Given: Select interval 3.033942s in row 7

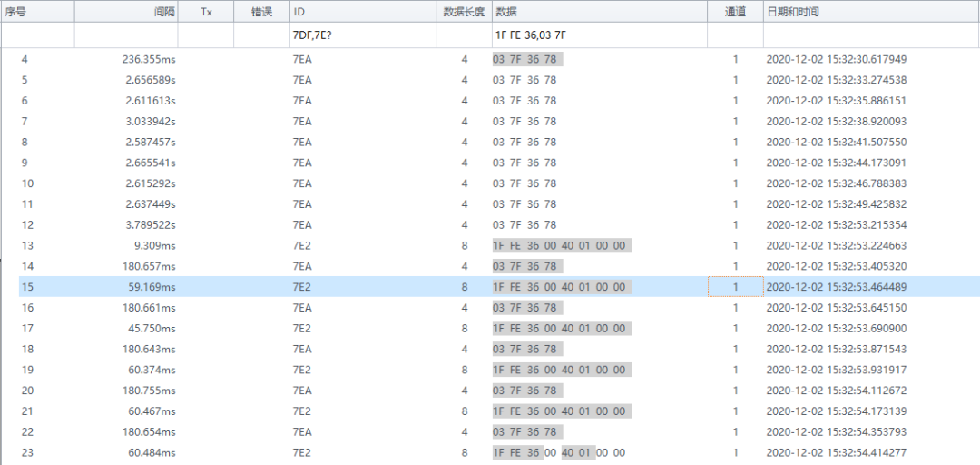Looking at the screenshot, I should tap(149, 122).
